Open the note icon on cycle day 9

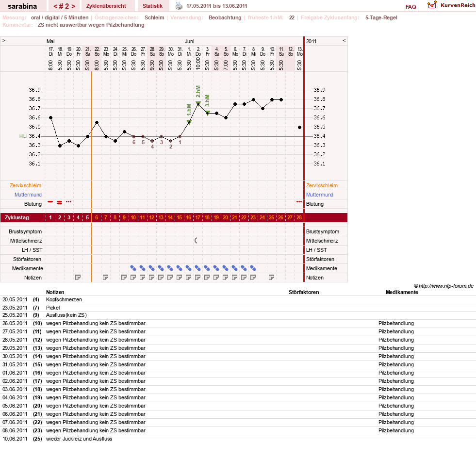[124, 278]
